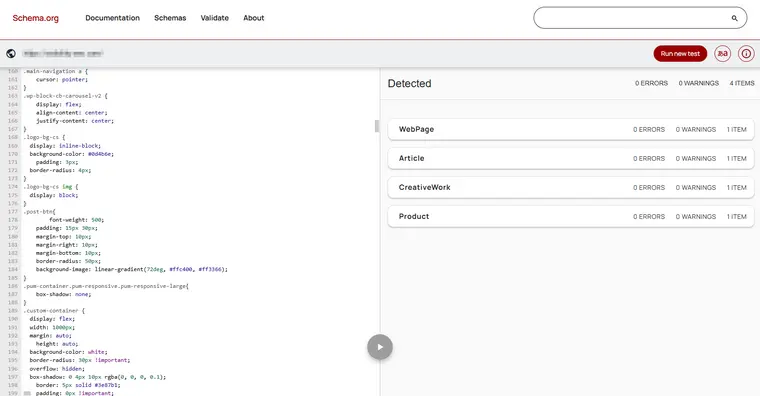Click the justify-content: center line
This screenshot has width=760, height=396.
pos(75,121)
